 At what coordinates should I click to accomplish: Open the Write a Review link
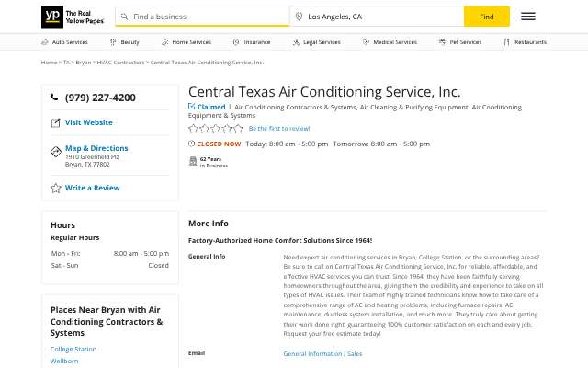pos(92,188)
